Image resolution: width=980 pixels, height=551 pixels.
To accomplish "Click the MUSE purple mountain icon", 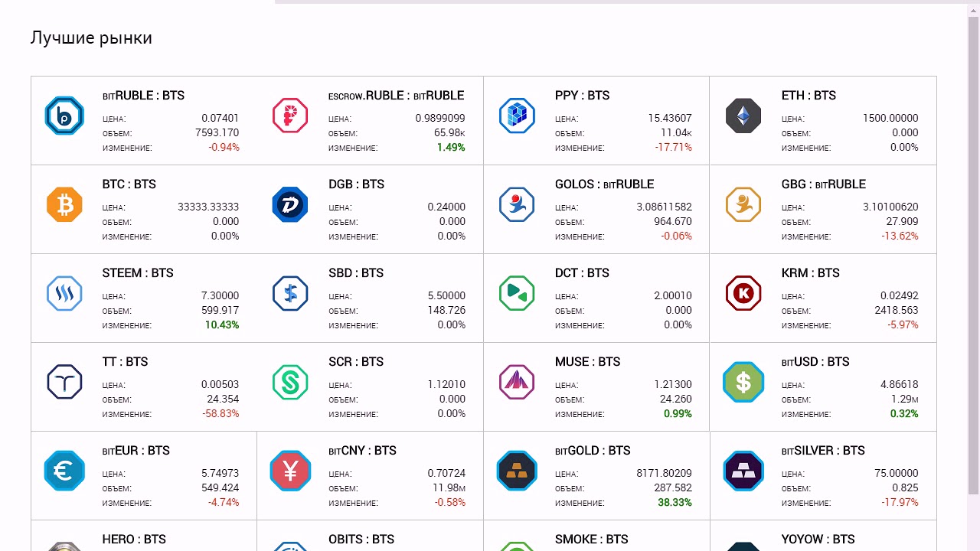I will pyautogui.click(x=517, y=382).
